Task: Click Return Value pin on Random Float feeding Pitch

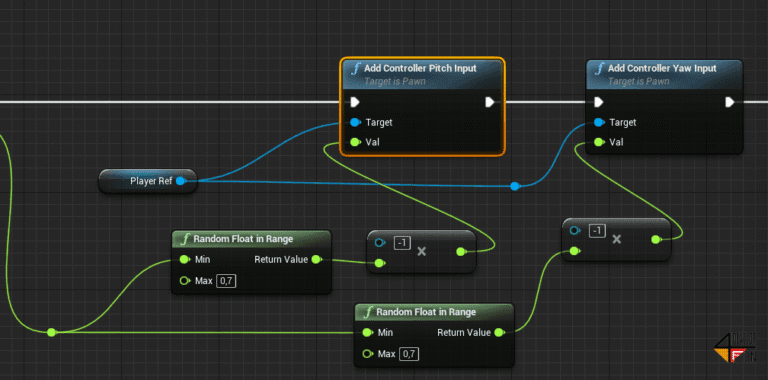Action: click(317, 259)
